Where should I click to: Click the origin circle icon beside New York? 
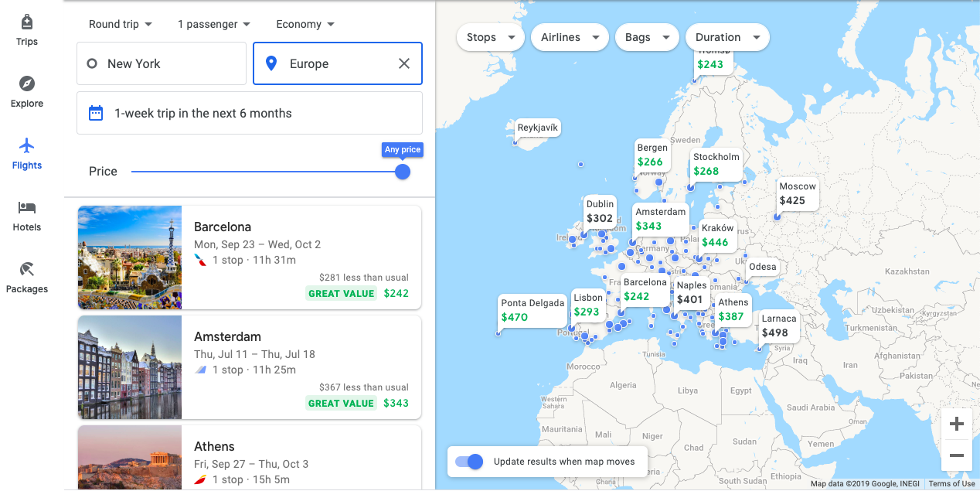coord(92,63)
